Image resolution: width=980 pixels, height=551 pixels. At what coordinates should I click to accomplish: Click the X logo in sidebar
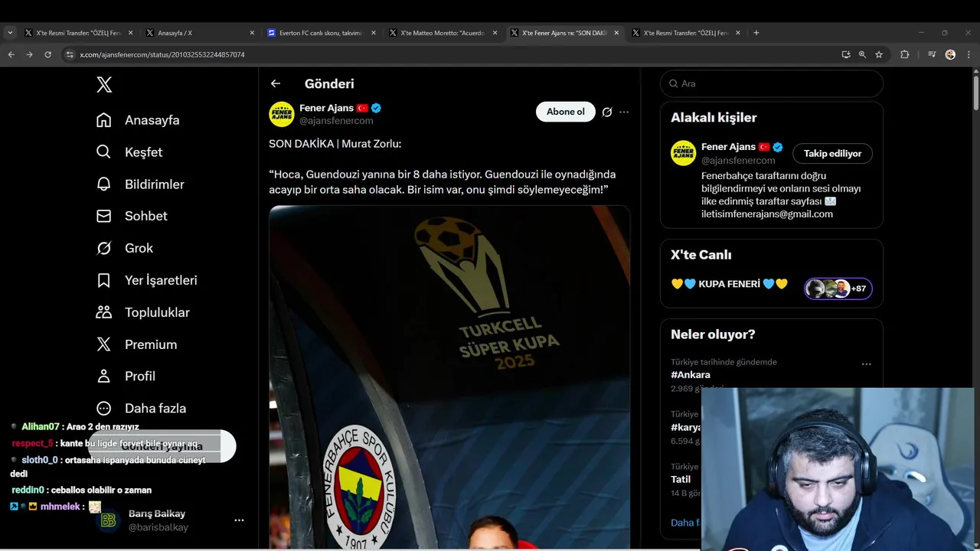tap(104, 85)
